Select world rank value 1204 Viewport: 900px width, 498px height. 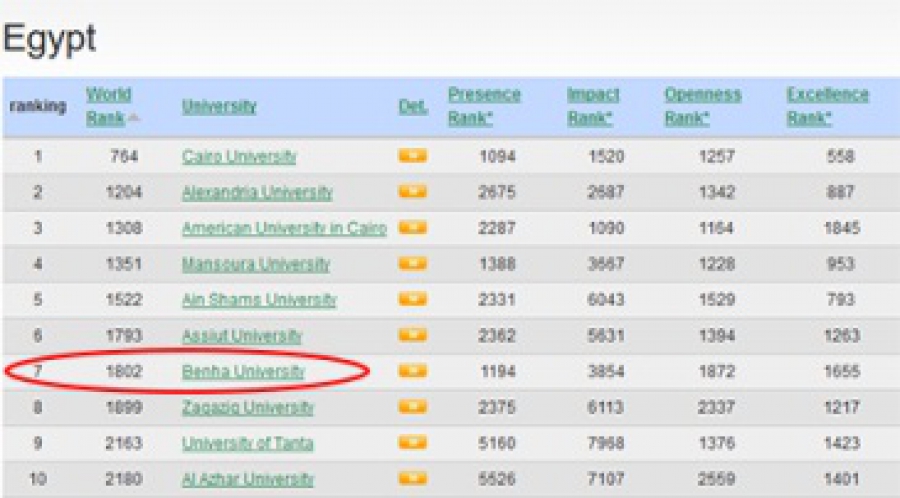[124, 192]
